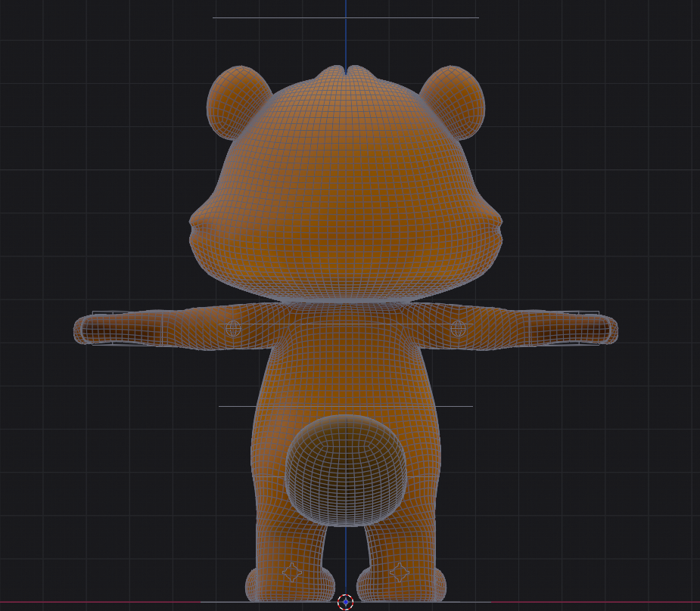This screenshot has width=700, height=611.
Task: Select the bear's round tail
Action: (346, 470)
